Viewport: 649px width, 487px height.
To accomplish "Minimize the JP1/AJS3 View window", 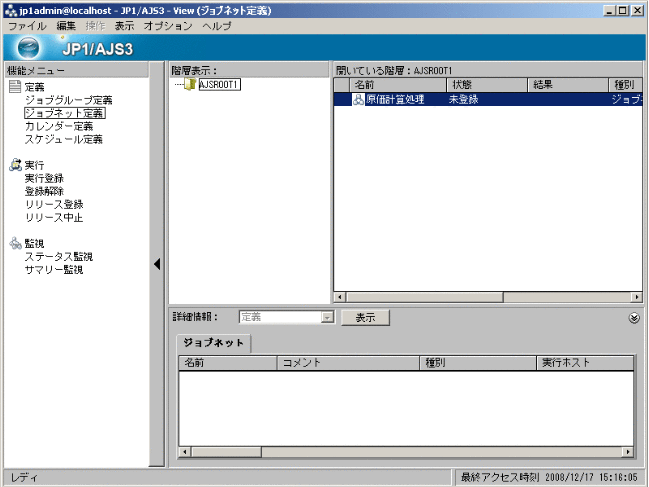I will [609, 10].
